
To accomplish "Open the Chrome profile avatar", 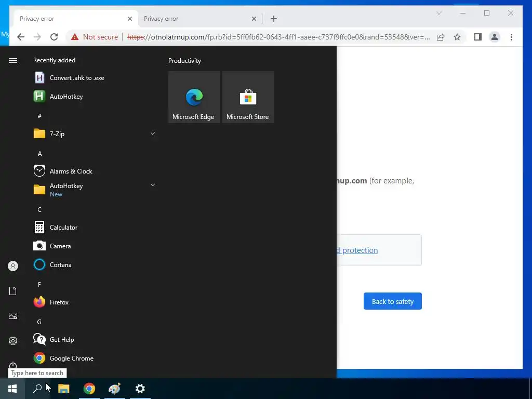I will (x=495, y=37).
